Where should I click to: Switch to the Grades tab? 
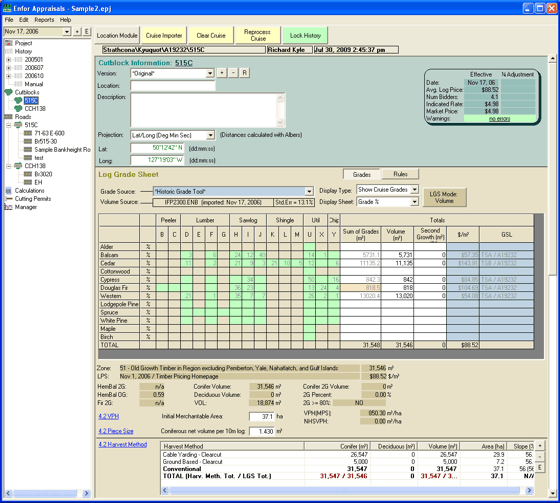click(x=361, y=174)
